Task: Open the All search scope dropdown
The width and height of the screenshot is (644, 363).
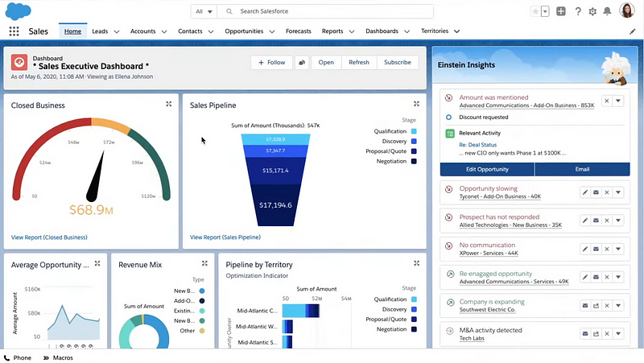Action: click(204, 11)
